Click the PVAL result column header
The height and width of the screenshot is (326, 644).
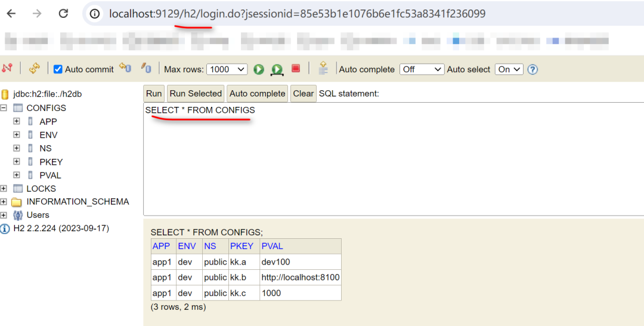pos(272,246)
